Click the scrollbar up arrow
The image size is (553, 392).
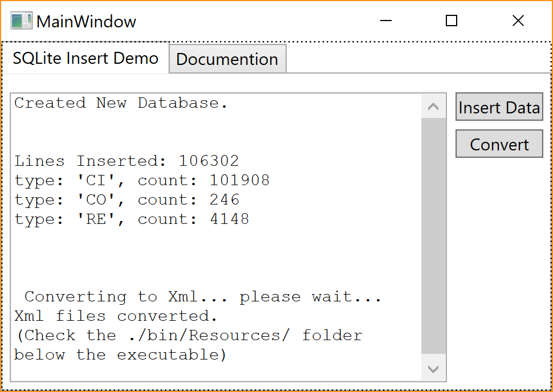(x=433, y=106)
